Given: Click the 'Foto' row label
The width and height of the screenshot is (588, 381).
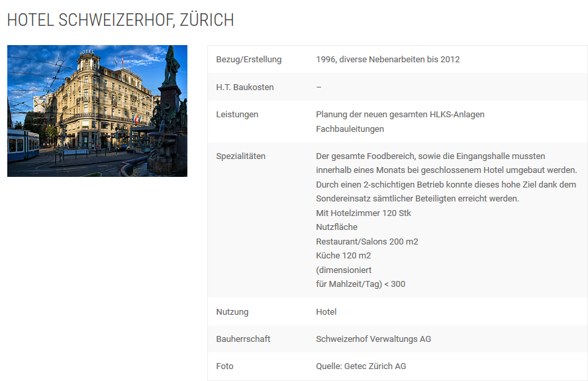Looking at the screenshot, I should tap(224, 366).
